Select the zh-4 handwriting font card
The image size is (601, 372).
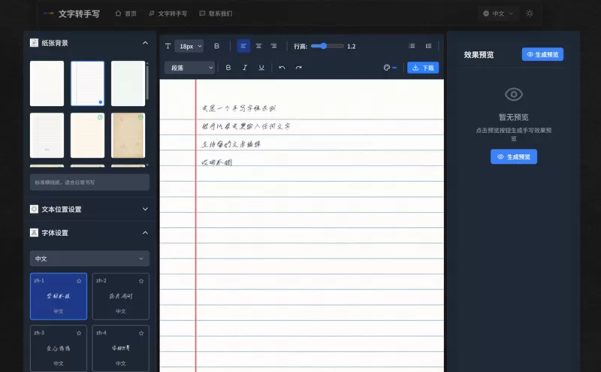(x=121, y=349)
